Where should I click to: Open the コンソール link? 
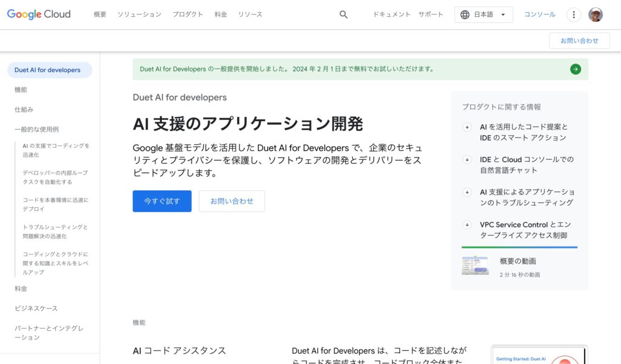(x=539, y=15)
